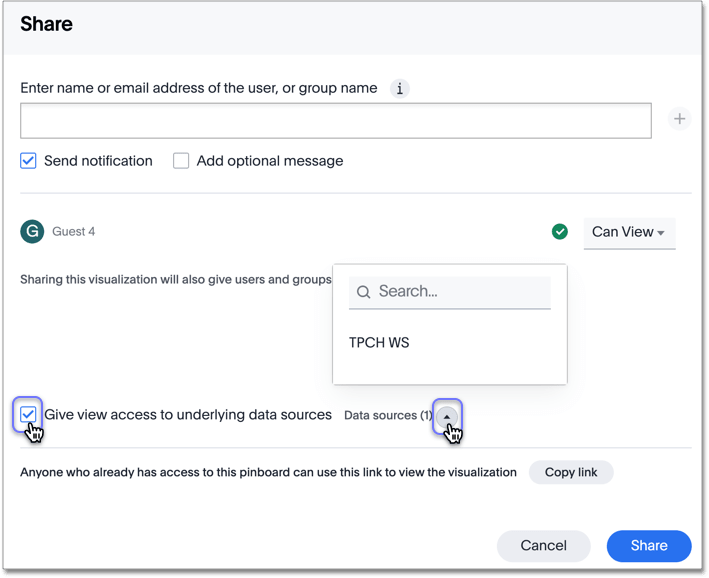The height and width of the screenshot is (578, 709).
Task: Select TPCH WS from the data sources list
Action: pos(379,342)
